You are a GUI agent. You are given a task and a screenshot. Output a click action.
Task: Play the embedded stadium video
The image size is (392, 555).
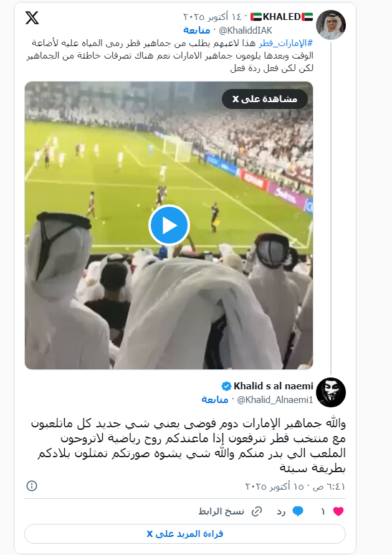pyautogui.click(x=169, y=225)
